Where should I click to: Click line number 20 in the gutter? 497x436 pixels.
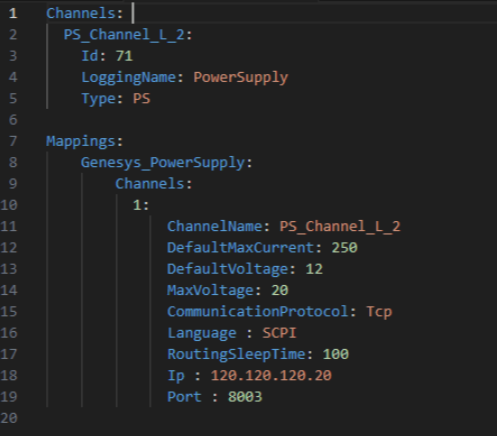pyautogui.click(x=9, y=418)
